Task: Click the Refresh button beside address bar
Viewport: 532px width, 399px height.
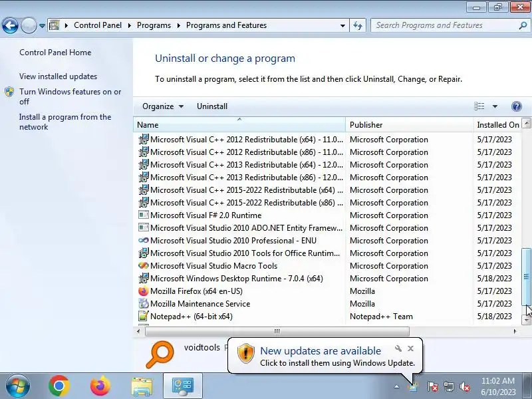Action: click(x=358, y=25)
